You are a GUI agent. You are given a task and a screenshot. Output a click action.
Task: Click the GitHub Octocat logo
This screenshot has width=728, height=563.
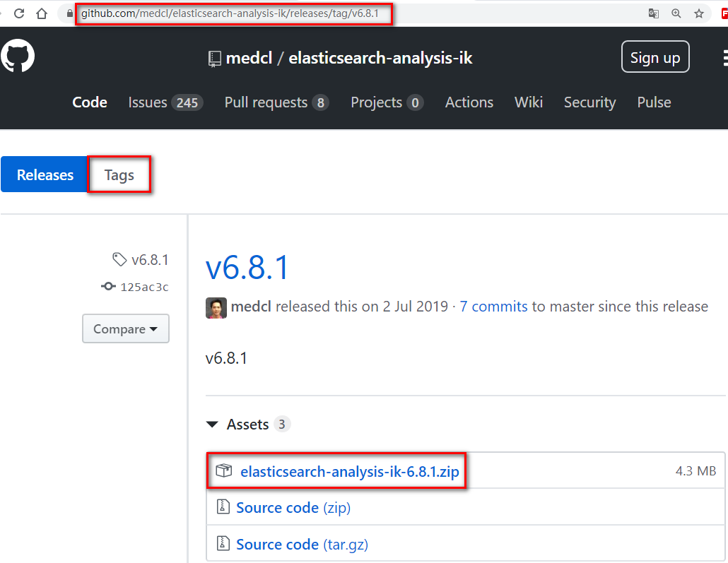click(x=18, y=56)
